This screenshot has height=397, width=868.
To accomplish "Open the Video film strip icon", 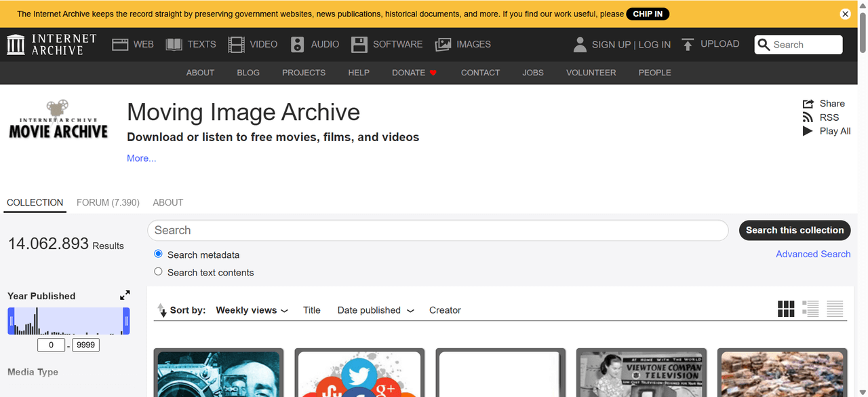I will tap(236, 45).
